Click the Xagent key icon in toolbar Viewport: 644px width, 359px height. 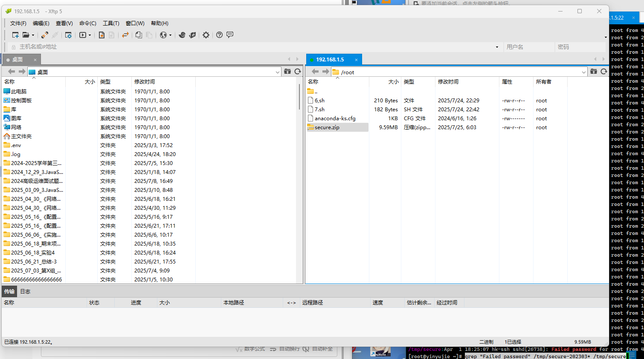pos(192,35)
